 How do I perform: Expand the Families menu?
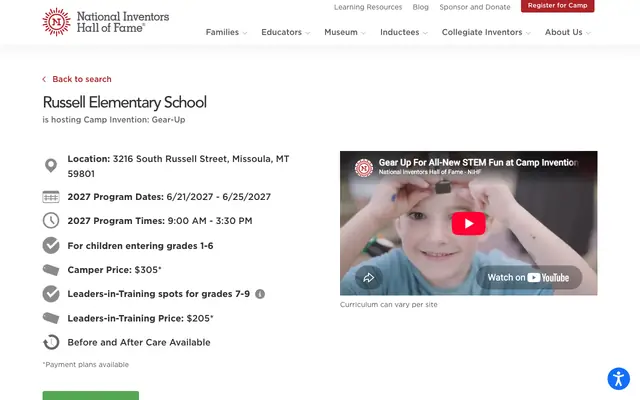pos(226,32)
